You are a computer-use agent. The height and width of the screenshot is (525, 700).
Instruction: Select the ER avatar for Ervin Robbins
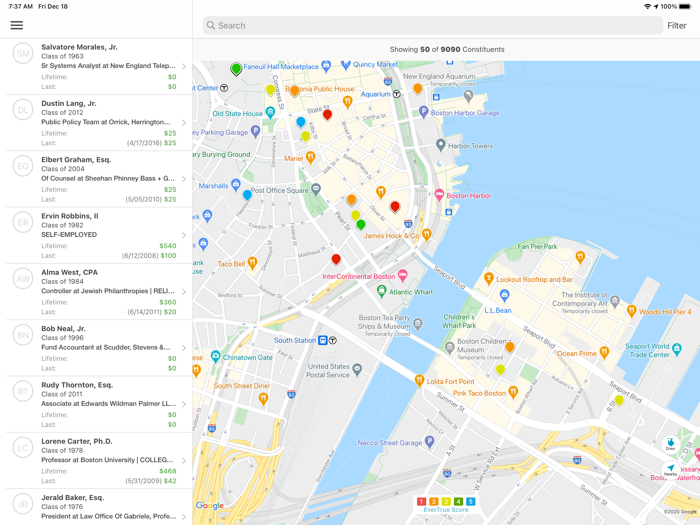point(23,222)
